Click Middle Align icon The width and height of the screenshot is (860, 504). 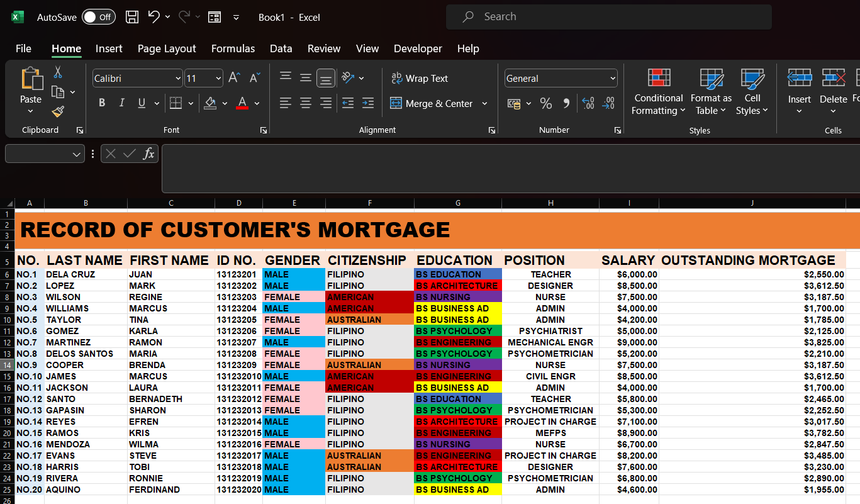point(306,78)
